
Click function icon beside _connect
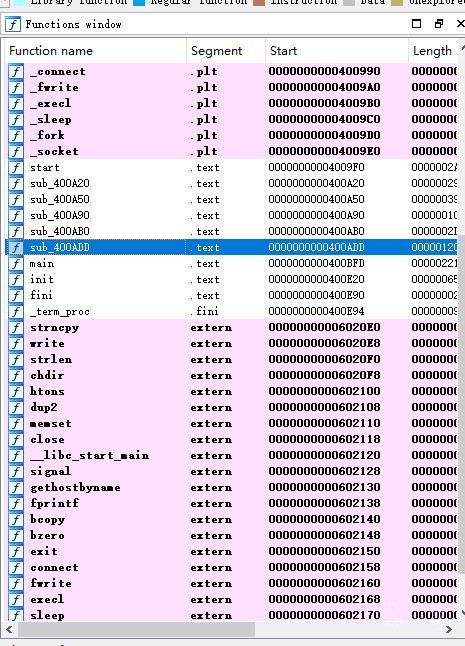click(16, 72)
